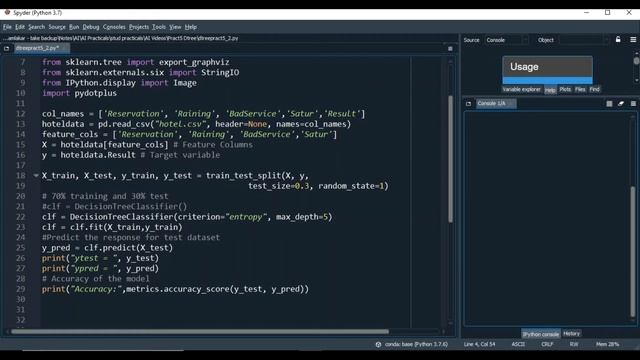Click the clear console eraser icon
The height and width of the screenshot is (360, 640).
621,104
